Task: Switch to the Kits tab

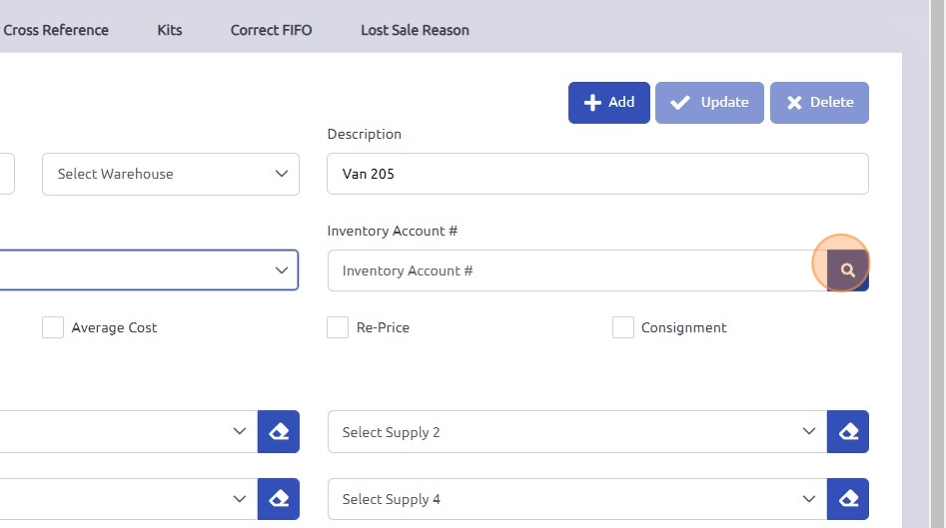Action: tap(170, 30)
